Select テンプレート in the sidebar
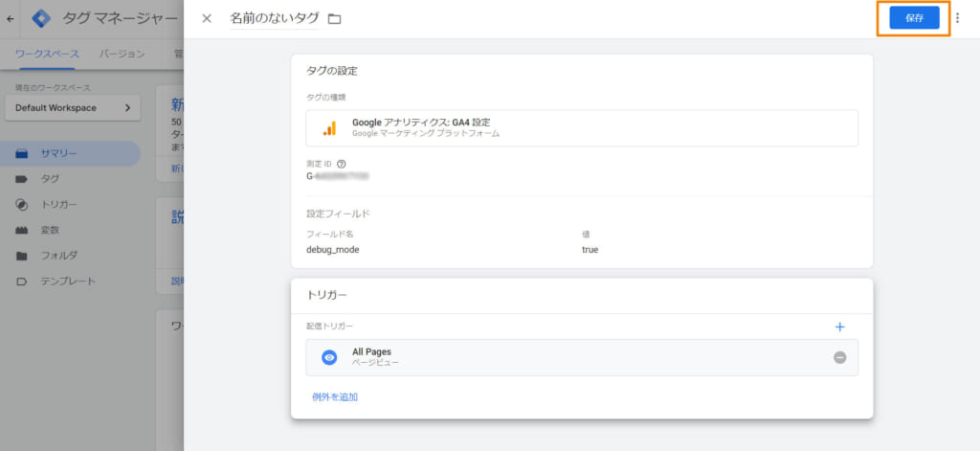Image resolution: width=980 pixels, height=451 pixels. tap(70, 282)
